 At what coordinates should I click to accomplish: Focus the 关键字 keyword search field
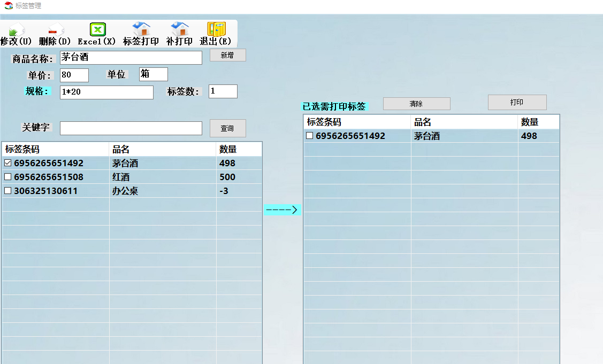131,128
